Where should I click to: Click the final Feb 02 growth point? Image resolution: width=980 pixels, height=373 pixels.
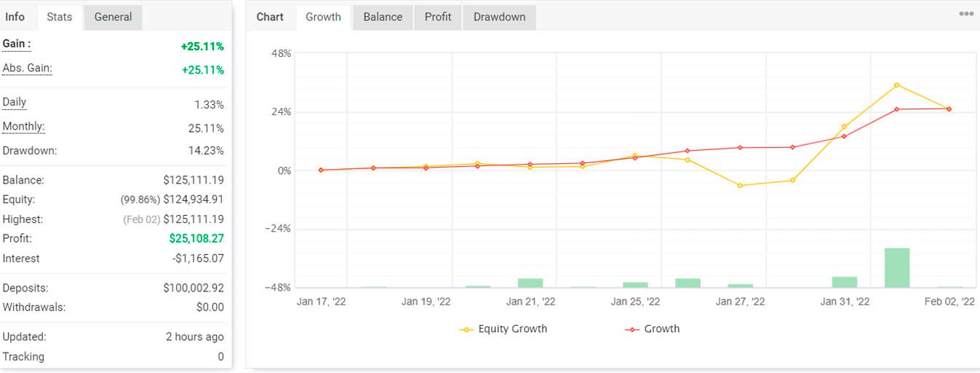pos(949,109)
